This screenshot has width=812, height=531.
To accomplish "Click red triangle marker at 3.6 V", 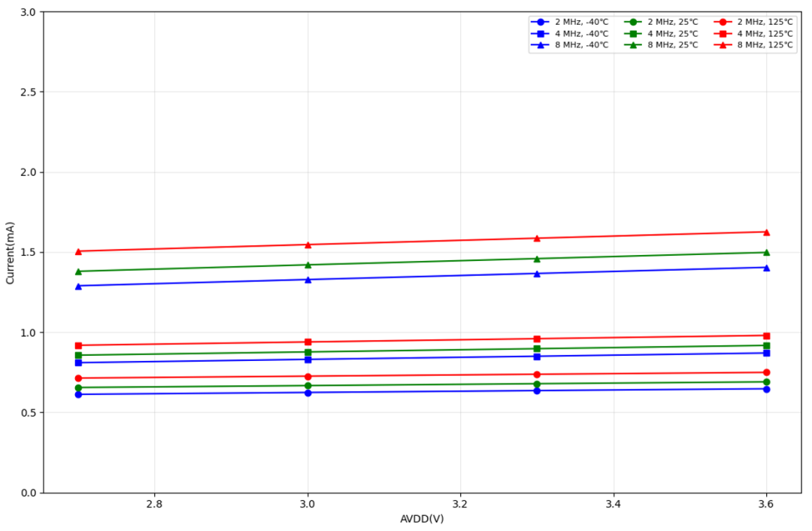I will pyautogui.click(x=766, y=232).
